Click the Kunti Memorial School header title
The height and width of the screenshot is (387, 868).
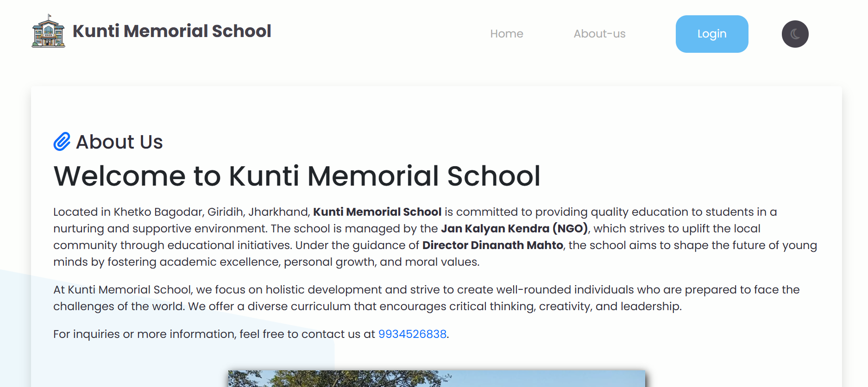(172, 31)
